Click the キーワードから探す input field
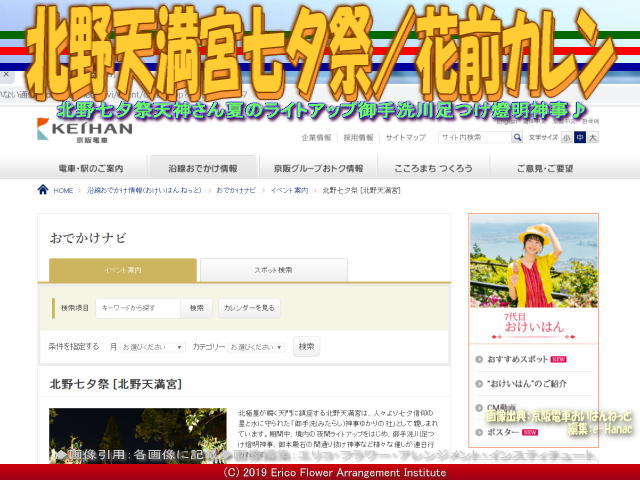Screen dimensions: 640x480 (138, 308)
